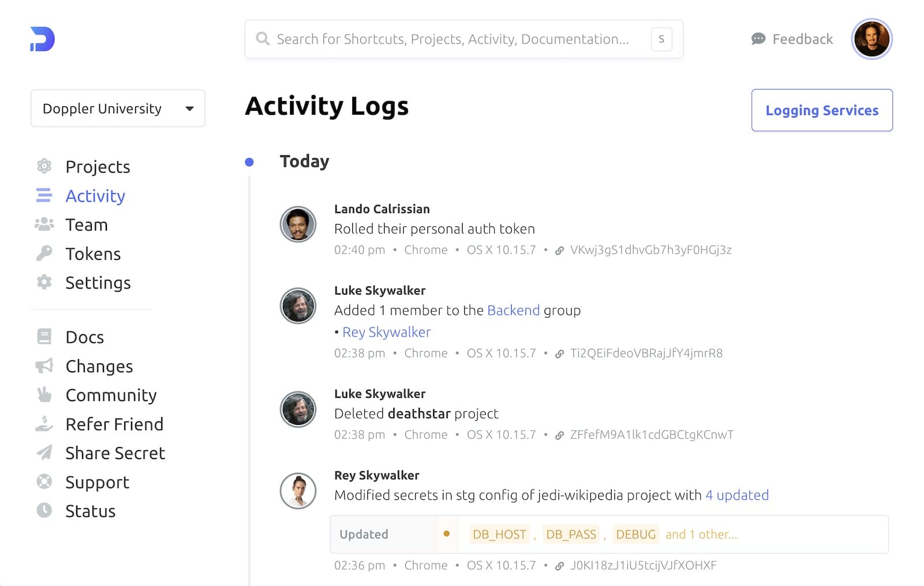The image size is (924, 586).
Task: Click link icon beside J0KI18zJ1iU5tcijVJfXOHXF
Action: [x=559, y=566]
